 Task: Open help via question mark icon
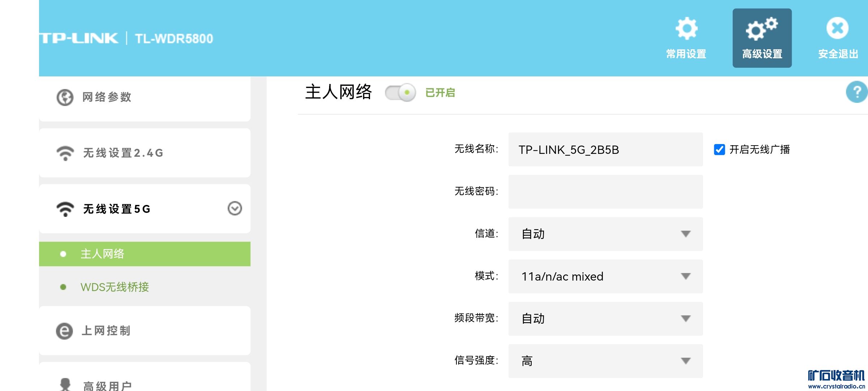tap(856, 92)
